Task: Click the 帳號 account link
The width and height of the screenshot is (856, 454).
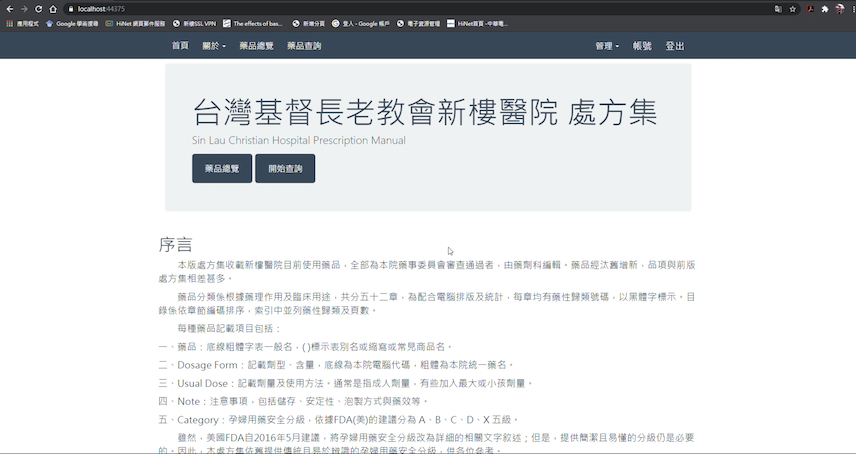Action: [642, 46]
